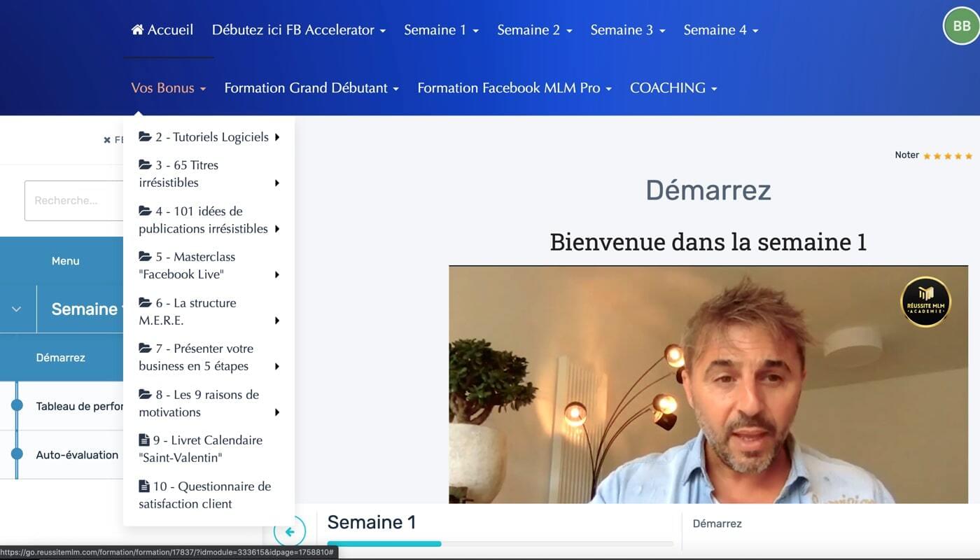
Task: Rate with the first star
Action: click(927, 156)
